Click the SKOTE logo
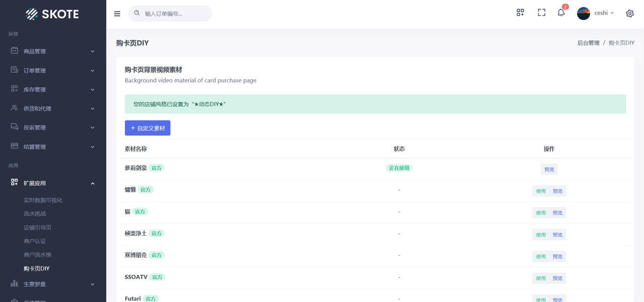Image resolution: width=644 pixels, height=302 pixels. [x=52, y=14]
